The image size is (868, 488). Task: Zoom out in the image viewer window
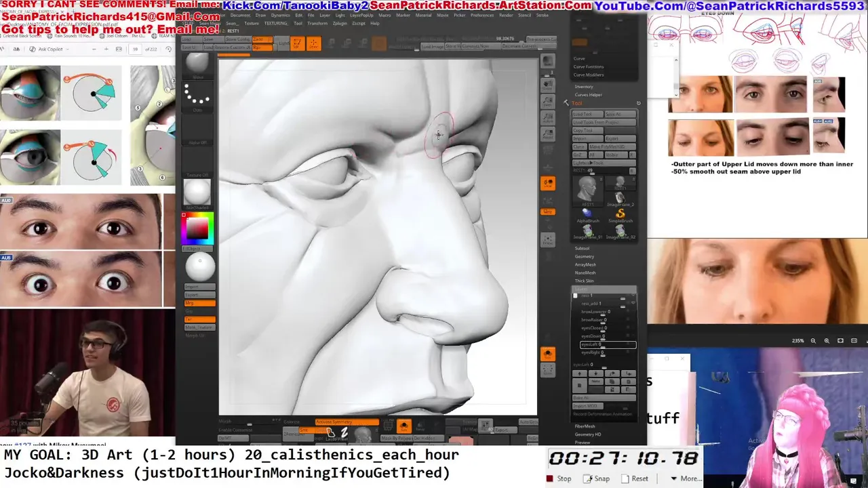(x=813, y=341)
